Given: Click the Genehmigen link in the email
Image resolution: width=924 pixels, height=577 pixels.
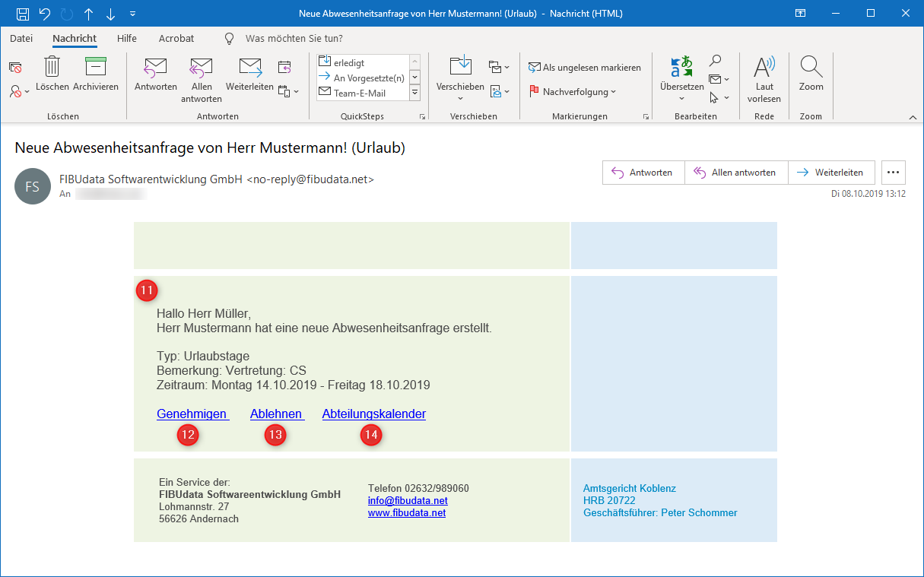Looking at the screenshot, I should tap(192, 414).
